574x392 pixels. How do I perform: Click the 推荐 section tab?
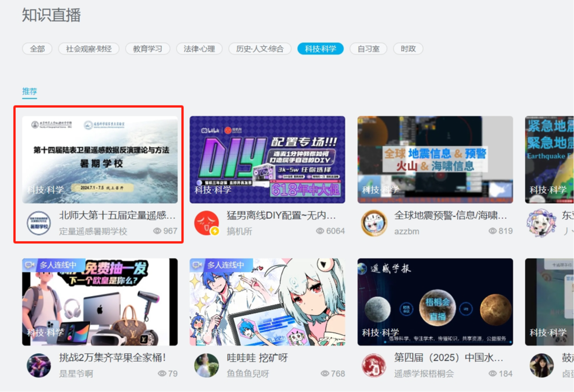coord(29,91)
